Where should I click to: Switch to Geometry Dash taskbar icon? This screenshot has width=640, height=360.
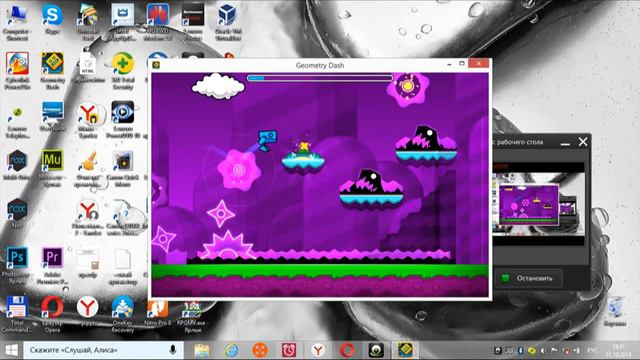(x=405, y=350)
